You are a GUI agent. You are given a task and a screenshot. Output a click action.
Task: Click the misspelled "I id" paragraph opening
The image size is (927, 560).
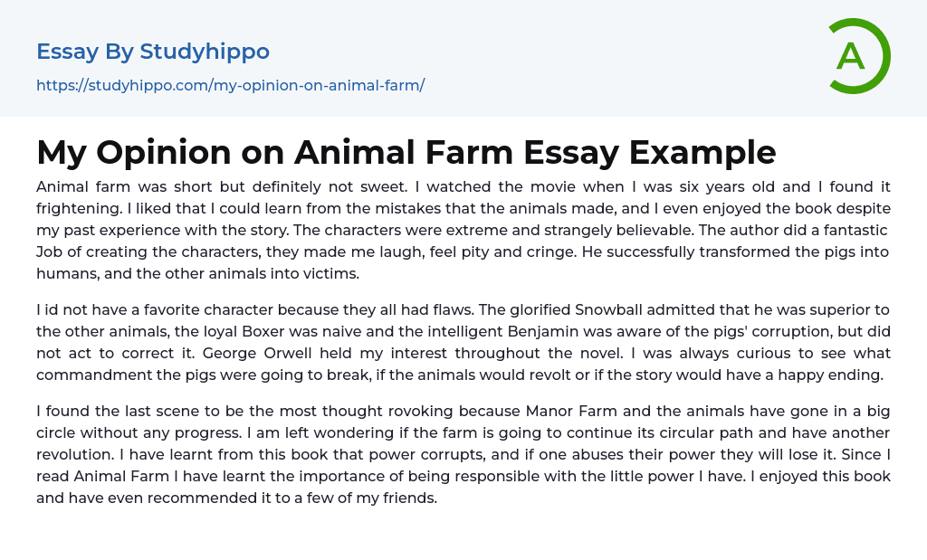tap(48, 309)
